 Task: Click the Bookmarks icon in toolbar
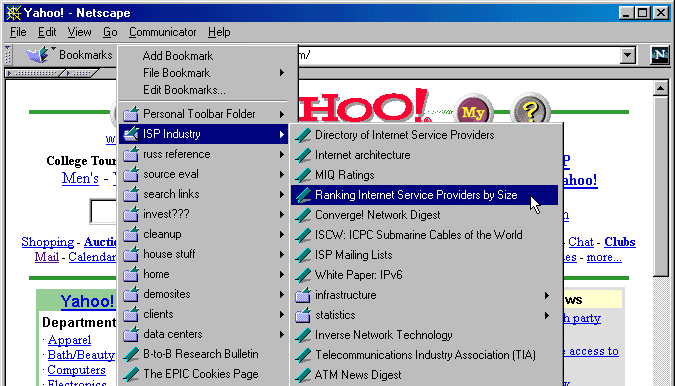38,55
